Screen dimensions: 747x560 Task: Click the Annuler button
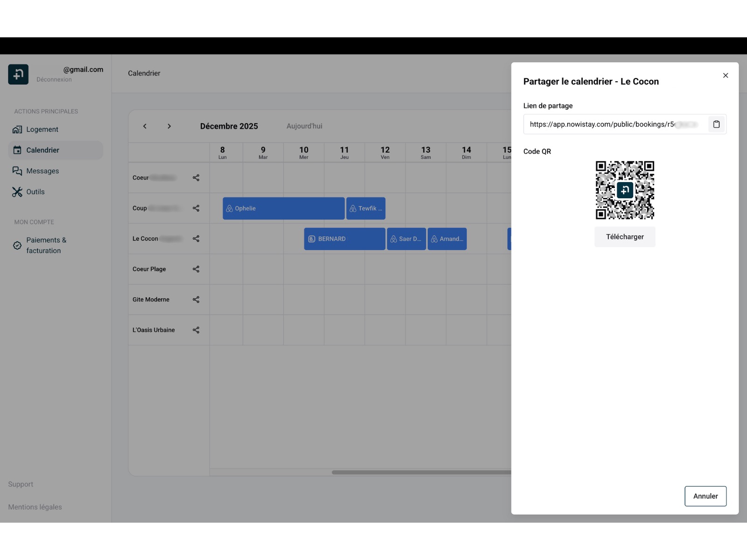tap(705, 496)
